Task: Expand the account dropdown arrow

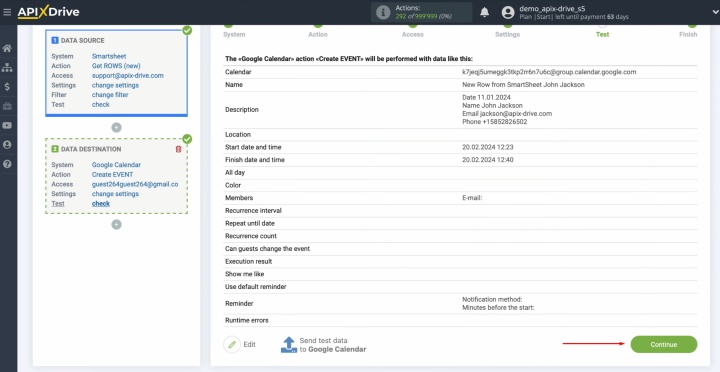Action: pos(715,12)
